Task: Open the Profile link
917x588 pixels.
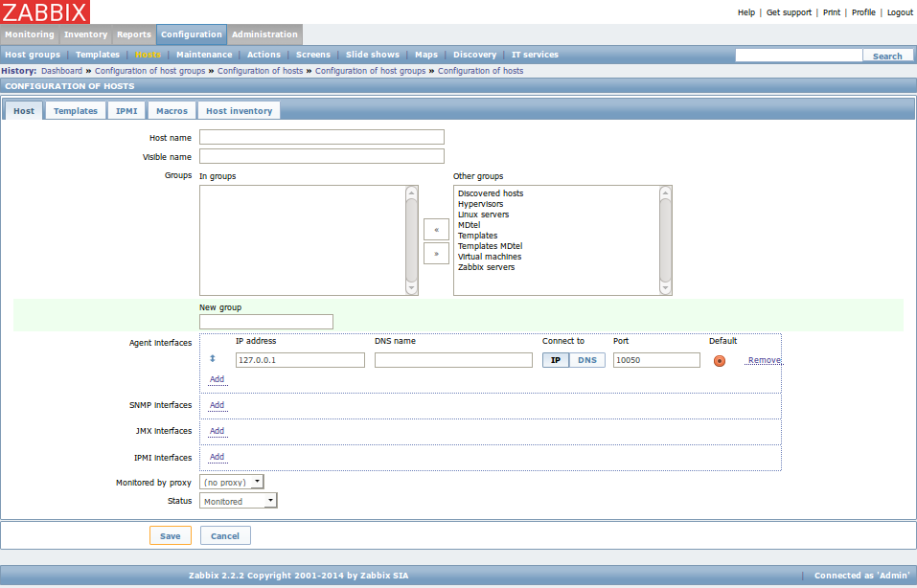Action: [863, 12]
